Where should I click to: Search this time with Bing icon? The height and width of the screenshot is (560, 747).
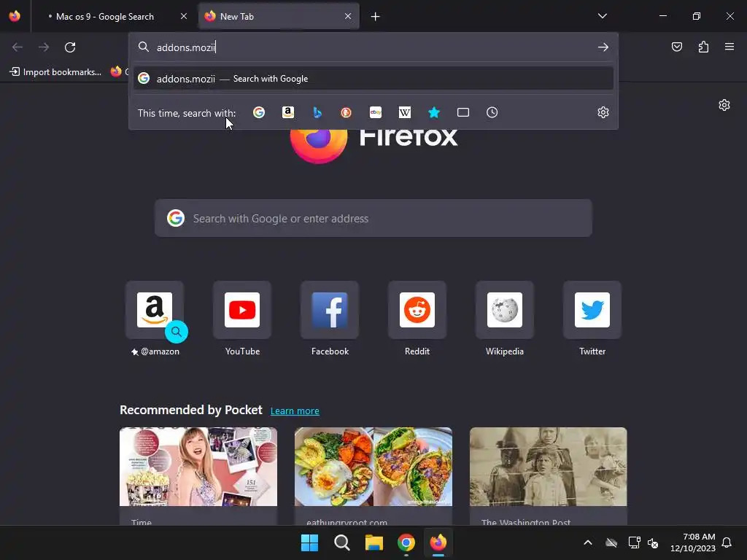point(317,112)
